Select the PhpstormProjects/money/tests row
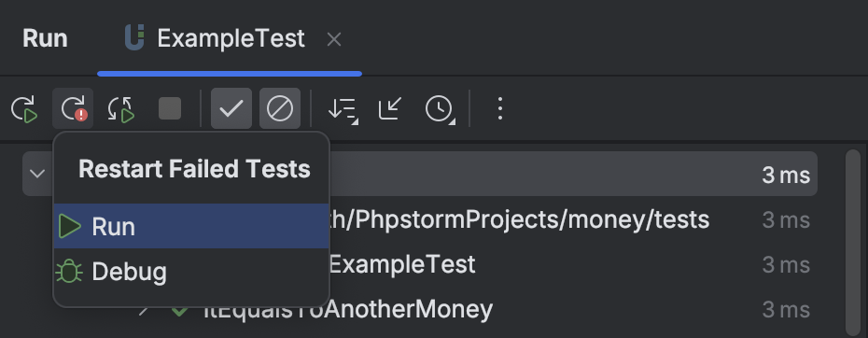This screenshot has width=868, height=338. (x=521, y=220)
